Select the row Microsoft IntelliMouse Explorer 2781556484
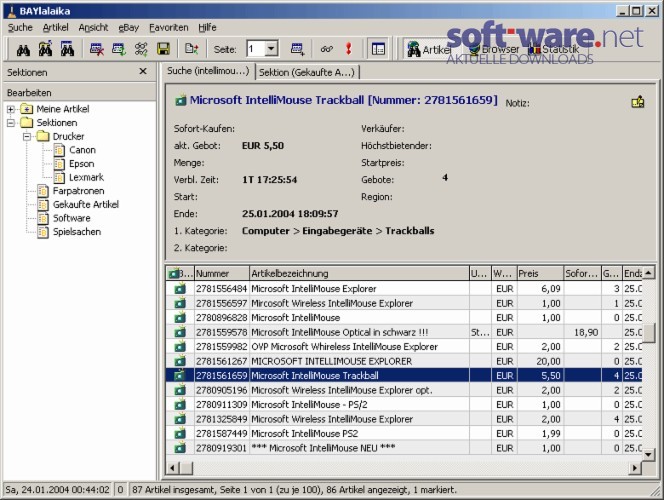 click(x=404, y=289)
